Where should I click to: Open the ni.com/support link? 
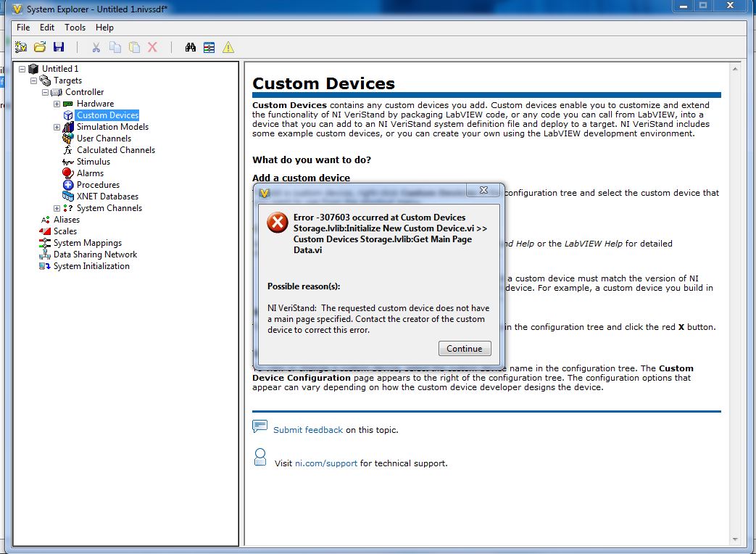coord(326,463)
